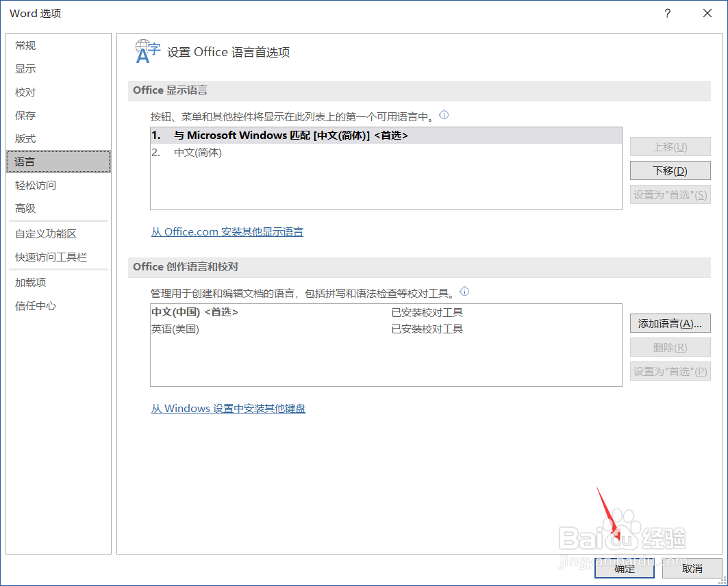Click info icon beside authoring language description
The width and height of the screenshot is (728, 586).
click(x=464, y=292)
